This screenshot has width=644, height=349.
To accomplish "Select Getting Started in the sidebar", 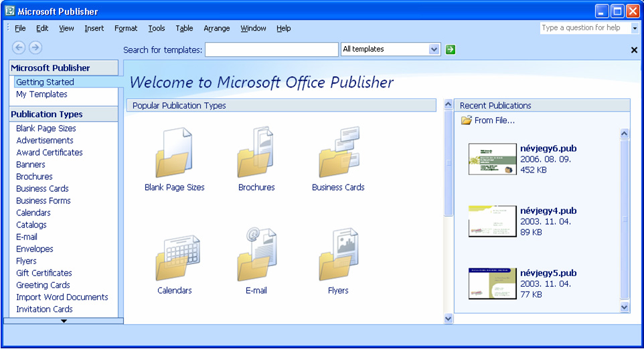I will [45, 82].
